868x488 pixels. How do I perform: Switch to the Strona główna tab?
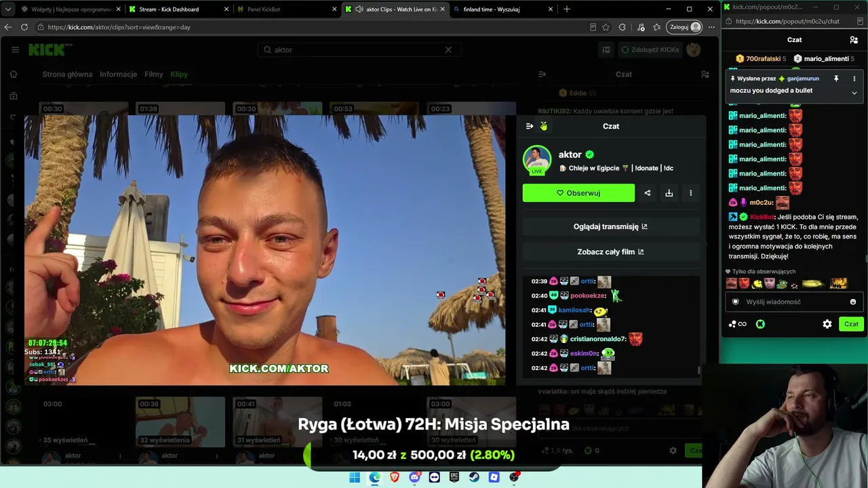pyautogui.click(x=67, y=75)
